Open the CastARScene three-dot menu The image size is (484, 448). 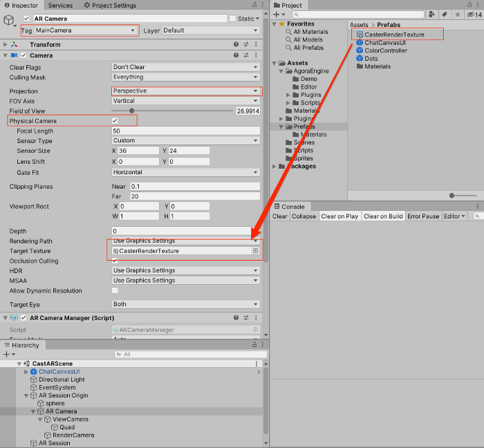coord(257,364)
